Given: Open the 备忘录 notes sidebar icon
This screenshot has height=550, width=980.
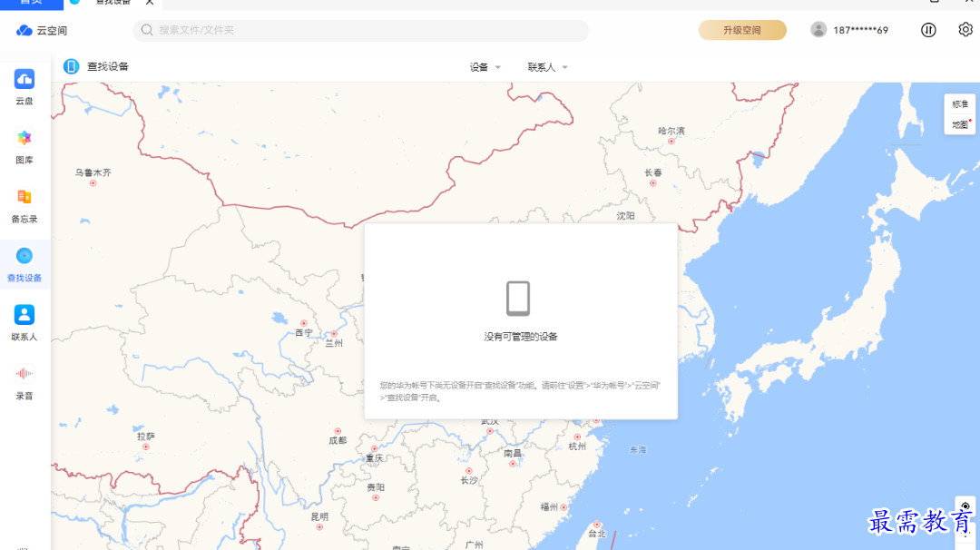Looking at the screenshot, I should [x=24, y=197].
